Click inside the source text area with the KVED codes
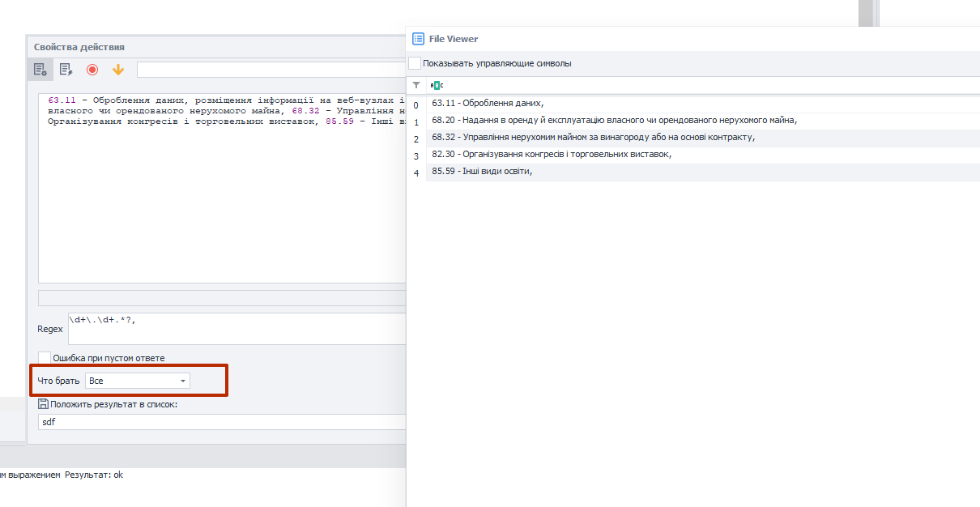 (x=222, y=188)
